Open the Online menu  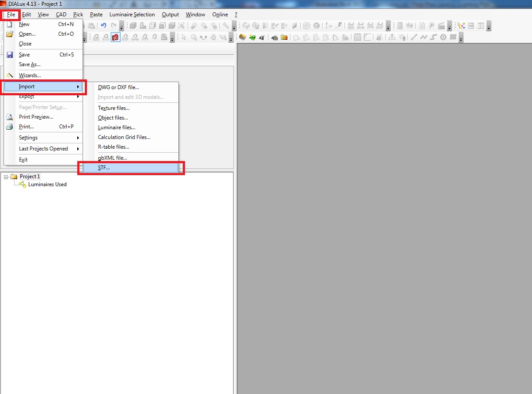[x=220, y=15]
